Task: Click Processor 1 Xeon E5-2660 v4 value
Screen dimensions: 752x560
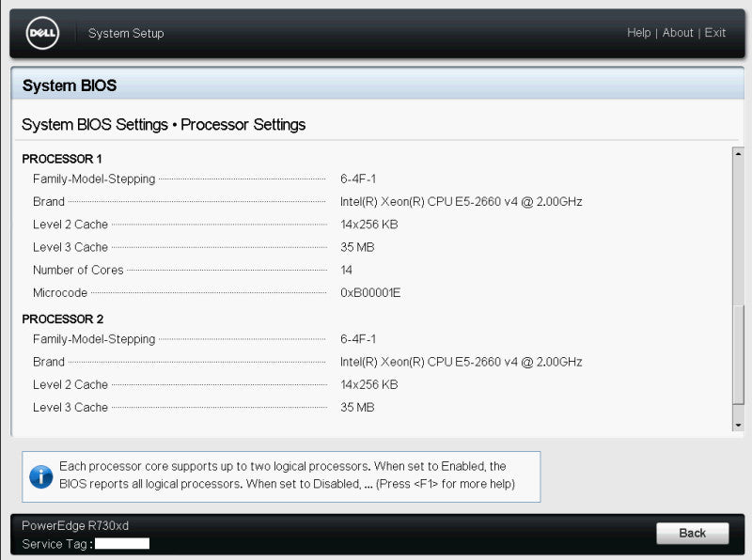Action: (462, 201)
